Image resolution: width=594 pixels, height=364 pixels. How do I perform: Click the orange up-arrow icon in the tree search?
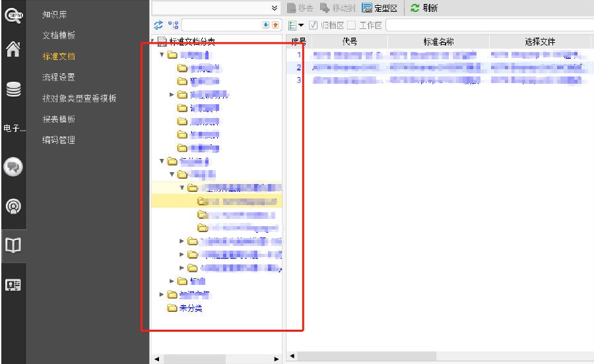276,25
